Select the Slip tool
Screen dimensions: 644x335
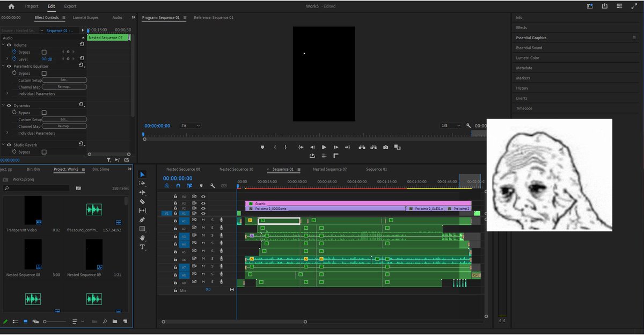(142, 210)
